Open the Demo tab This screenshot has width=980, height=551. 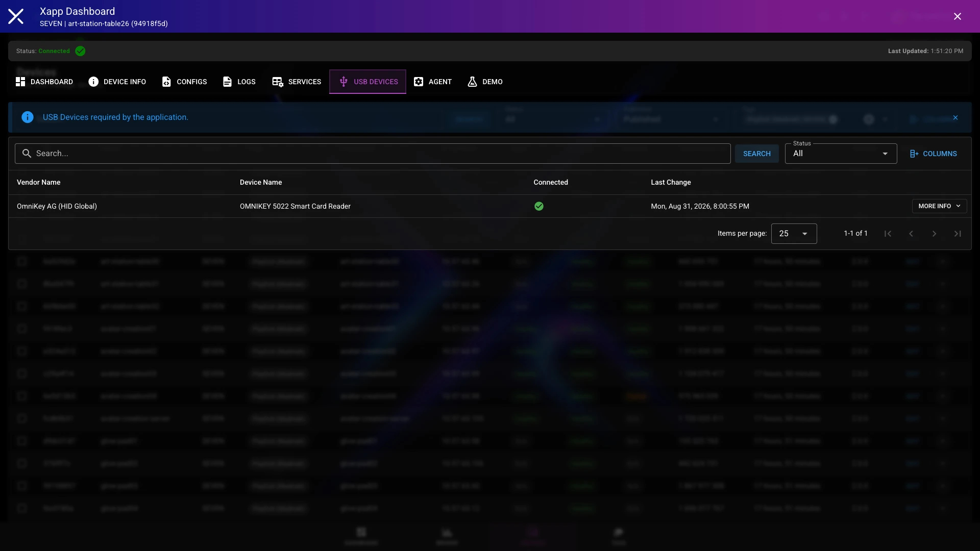point(485,82)
